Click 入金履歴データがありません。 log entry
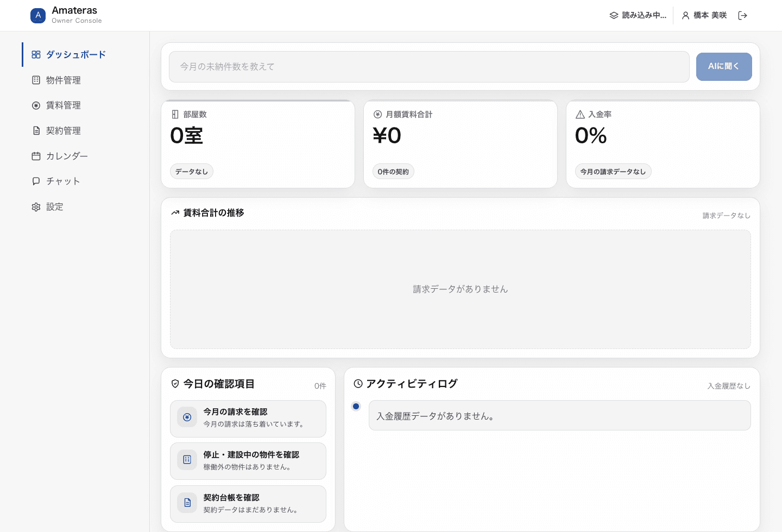Image resolution: width=782 pixels, height=532 pixels. (x=560, y=416)
